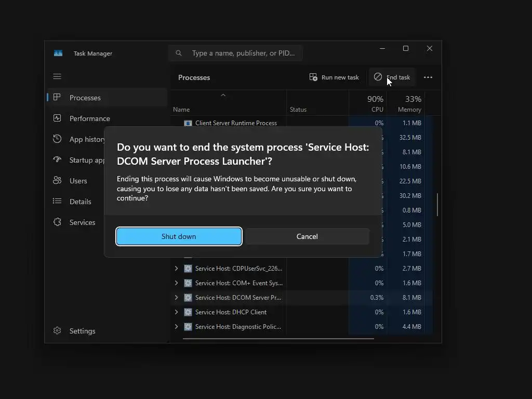Click the Users people icon
The image size is (532, 399).
tap(57, 180)
